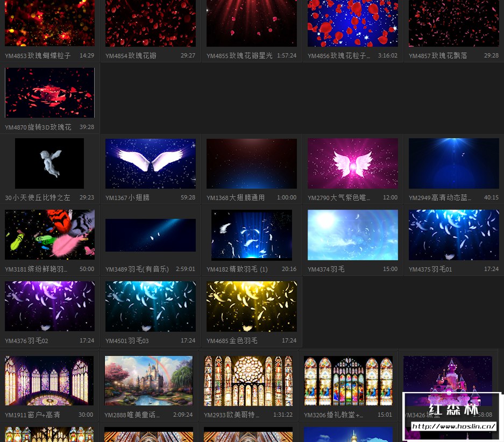This screenshot has height=442, width=504.
Task: Click the label text YM4855 玫瑰花瓣星光
Action: click(x=239, y=55)
